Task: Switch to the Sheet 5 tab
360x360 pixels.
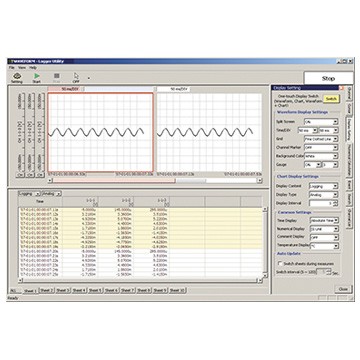Action: (95, 290)
